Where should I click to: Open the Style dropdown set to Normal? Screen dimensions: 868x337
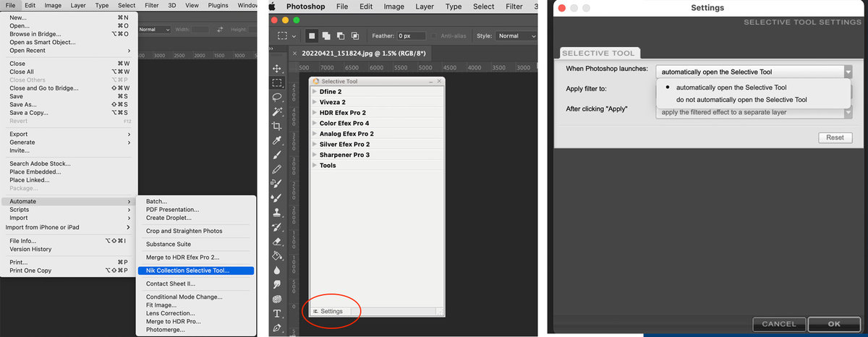click(516, 35)
